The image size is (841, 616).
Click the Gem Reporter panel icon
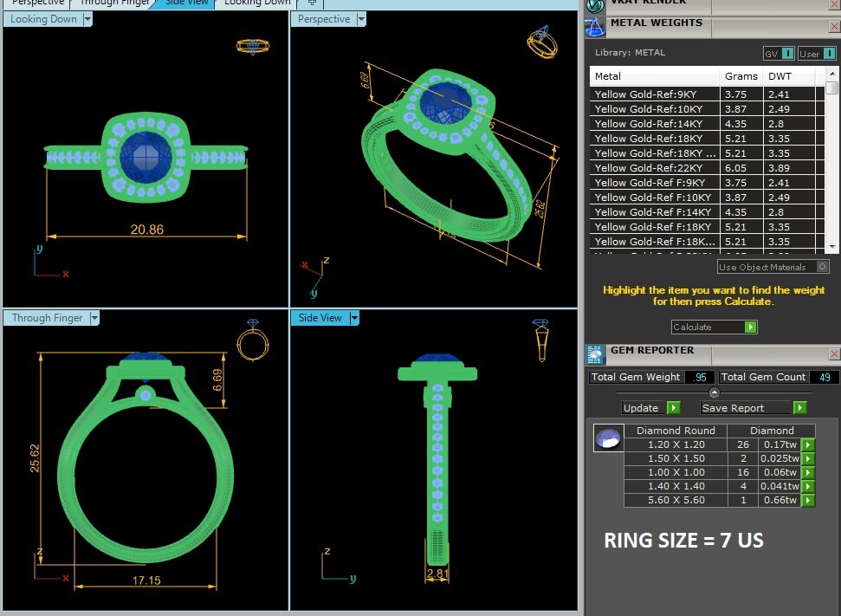tap(595, 353)
